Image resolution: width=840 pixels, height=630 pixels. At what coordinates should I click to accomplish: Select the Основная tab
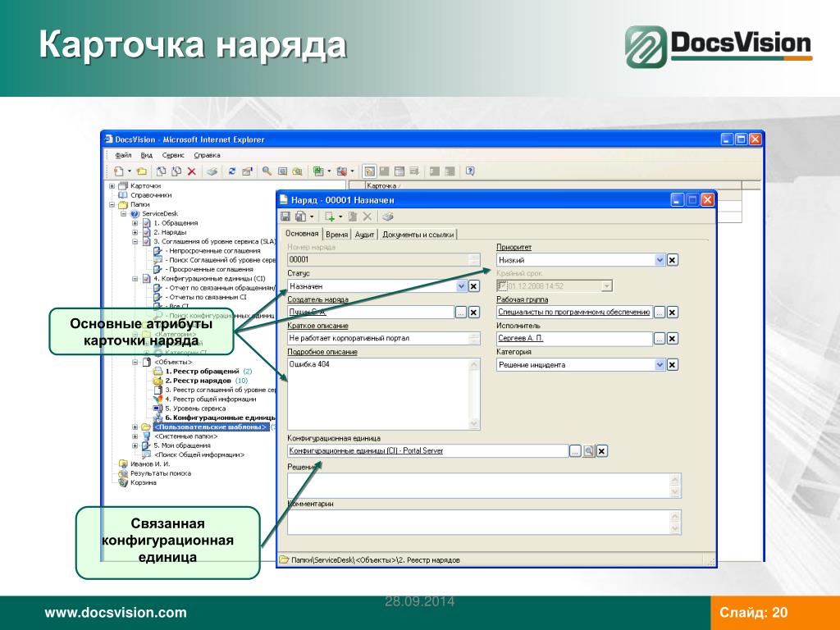(x=302, y=234)
